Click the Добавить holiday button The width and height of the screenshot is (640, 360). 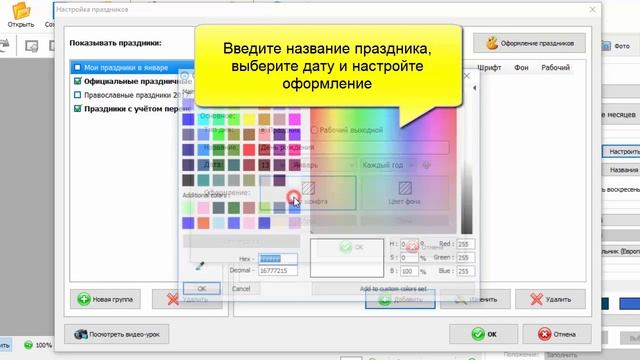click(400, 299)
